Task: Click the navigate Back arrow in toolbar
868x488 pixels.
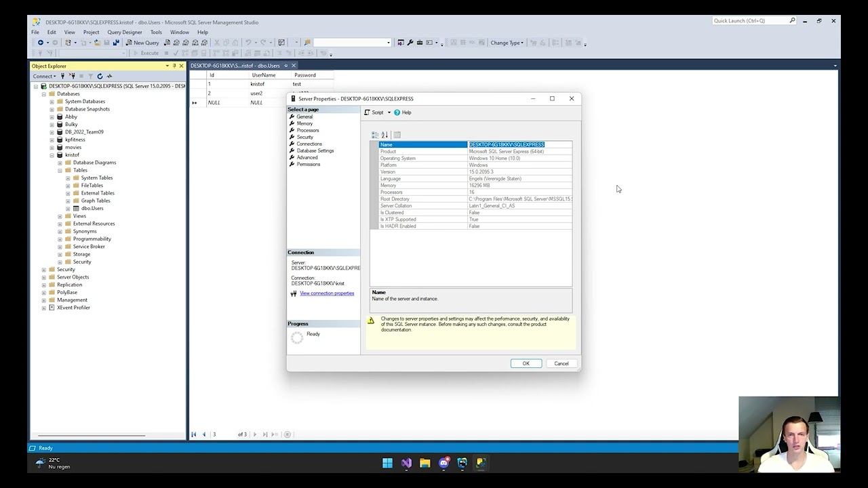Action: click(41, 43)
